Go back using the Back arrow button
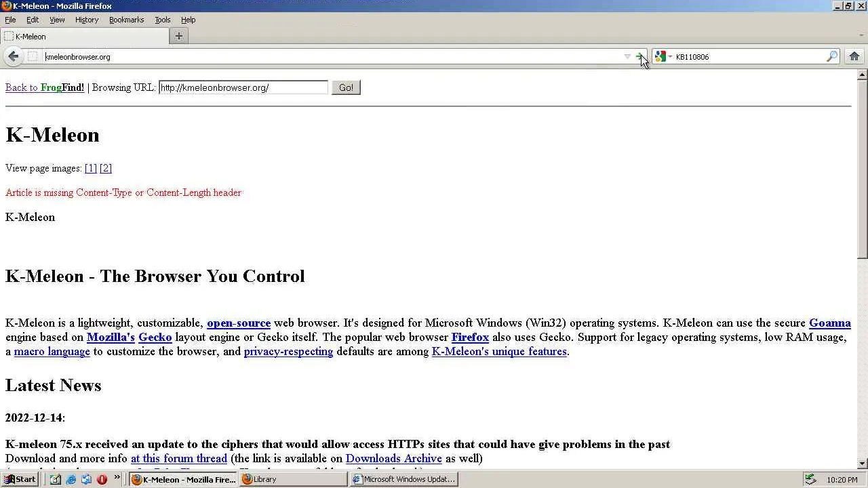The image size is (868, 488). (14, 56)
